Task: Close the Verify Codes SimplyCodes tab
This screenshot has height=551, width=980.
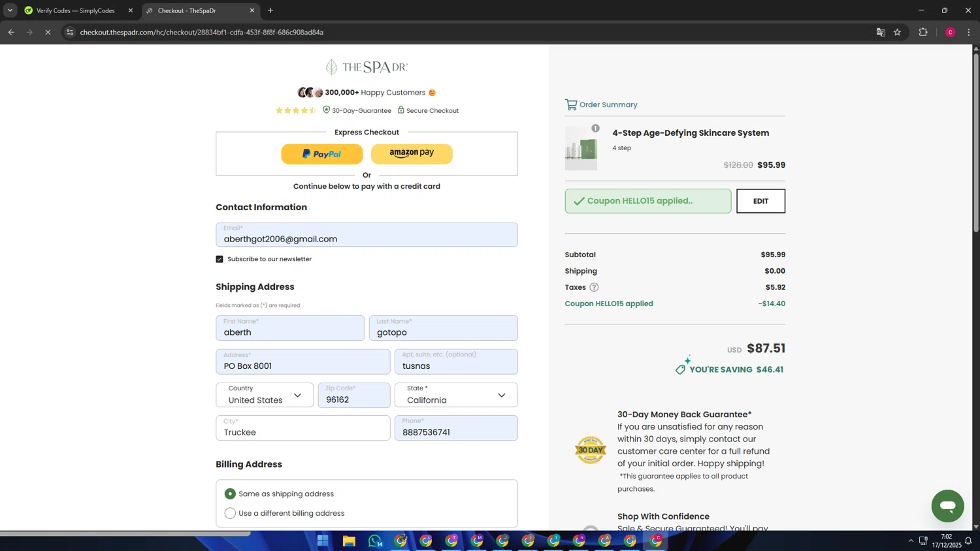Action: click(131, 10)
